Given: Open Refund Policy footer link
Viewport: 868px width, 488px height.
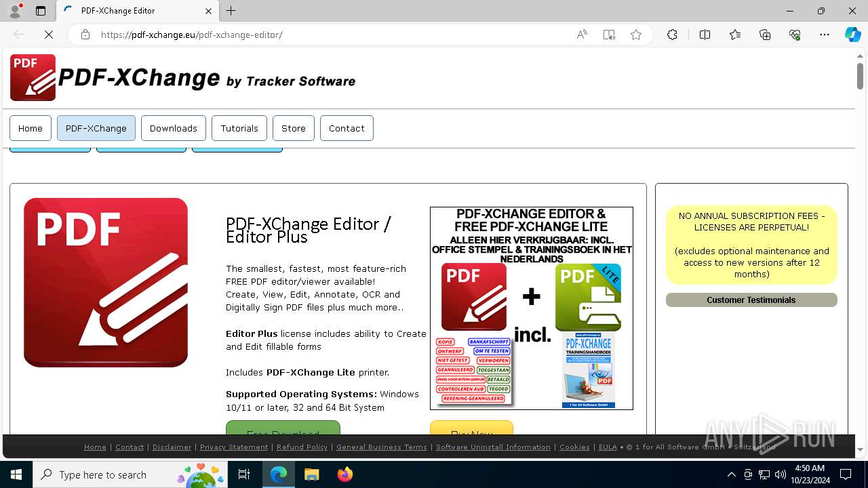Looking at the screenshot, I should (x=302, y=447).
